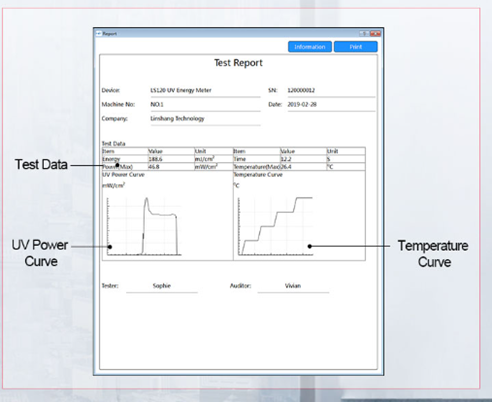Click the Company: label

tap(115, 119)
